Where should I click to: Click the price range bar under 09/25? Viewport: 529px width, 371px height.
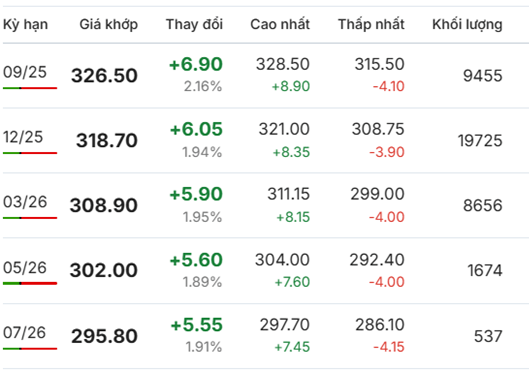(30, 88)
